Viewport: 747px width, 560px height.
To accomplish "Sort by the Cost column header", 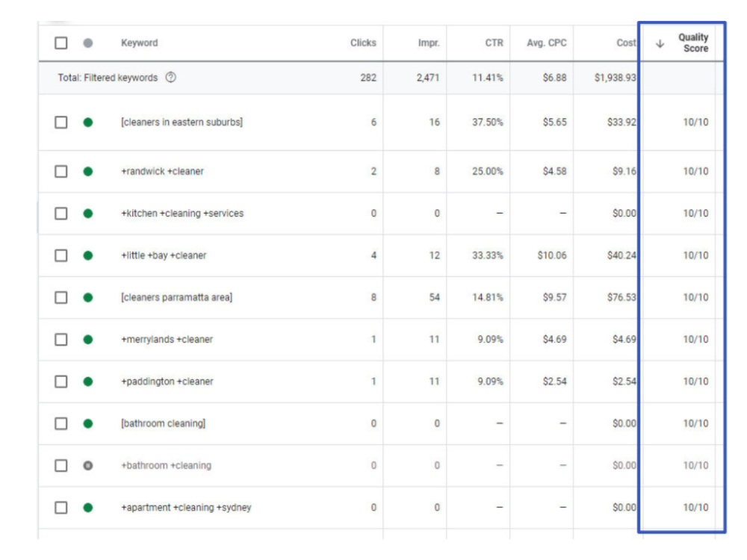I will [626, 43].
